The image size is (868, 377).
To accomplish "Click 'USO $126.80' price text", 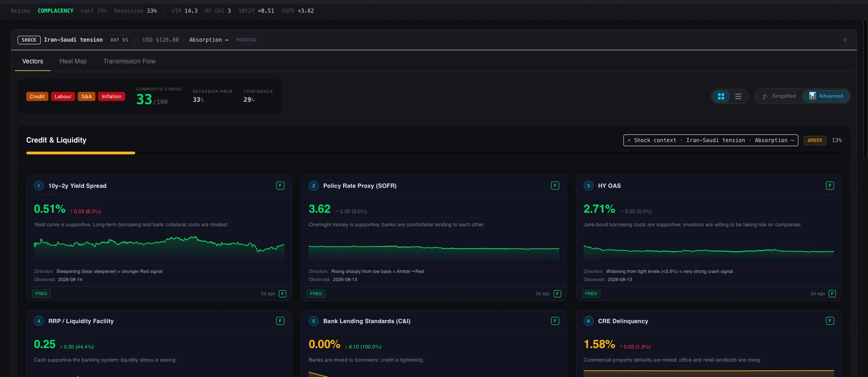I will tap(160, 40).
